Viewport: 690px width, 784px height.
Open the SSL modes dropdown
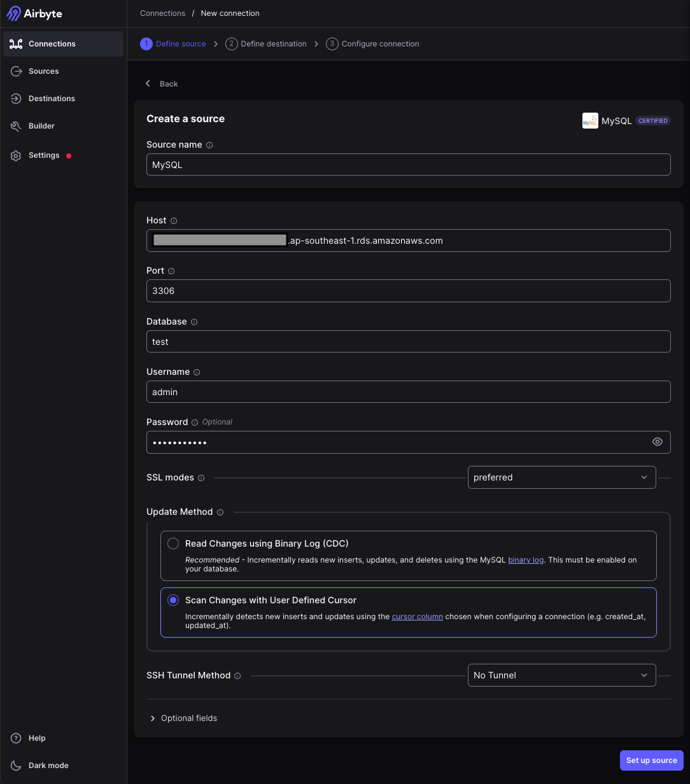coord(561,477)
